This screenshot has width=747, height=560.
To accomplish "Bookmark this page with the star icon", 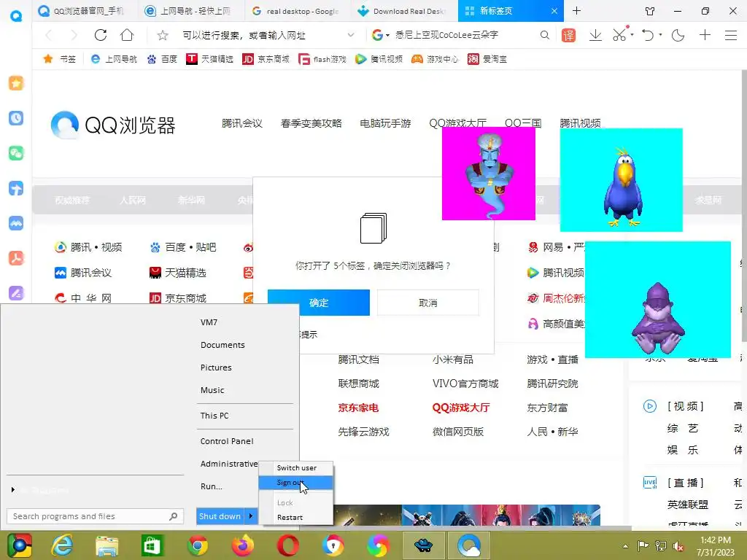I will (163, 35).
